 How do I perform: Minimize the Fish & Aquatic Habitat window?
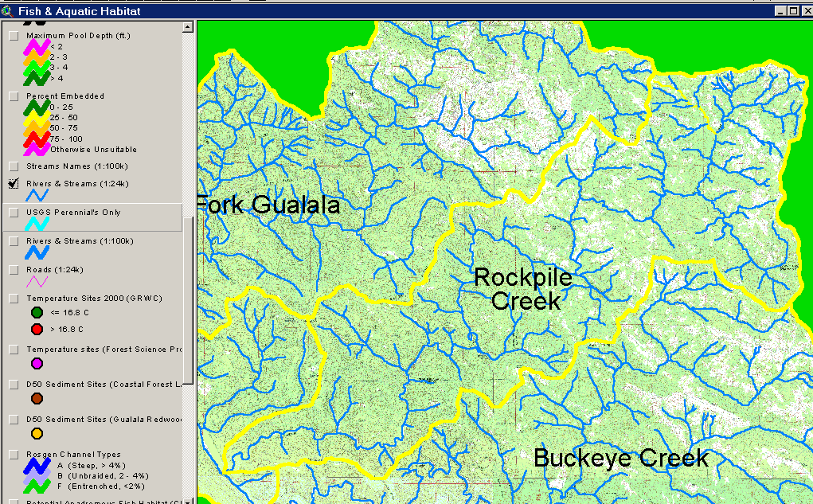[780, 11]
